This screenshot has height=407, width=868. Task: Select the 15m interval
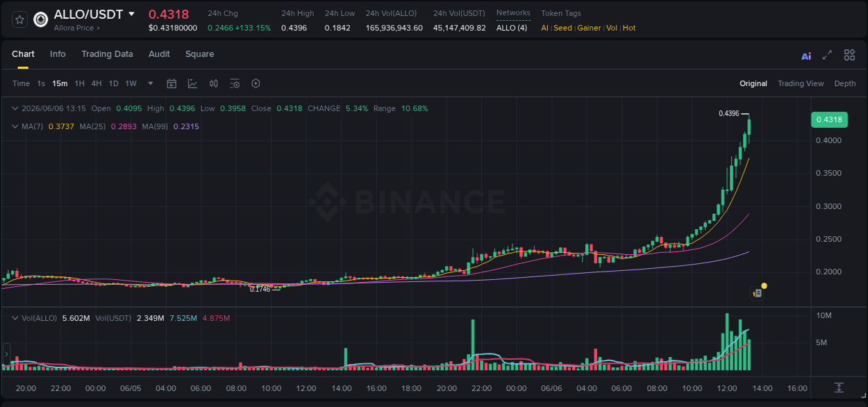[60, 83]
